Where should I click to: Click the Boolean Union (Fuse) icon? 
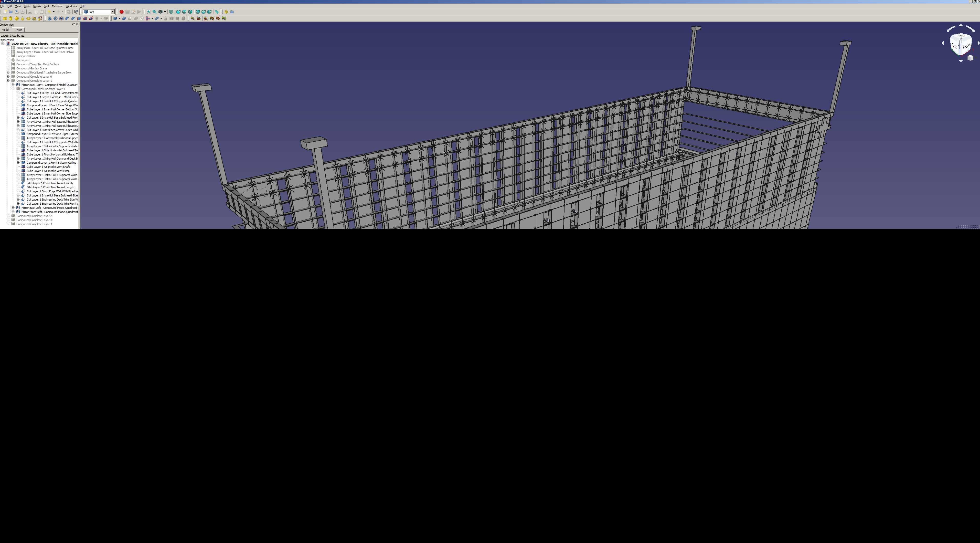coord(136,18)
